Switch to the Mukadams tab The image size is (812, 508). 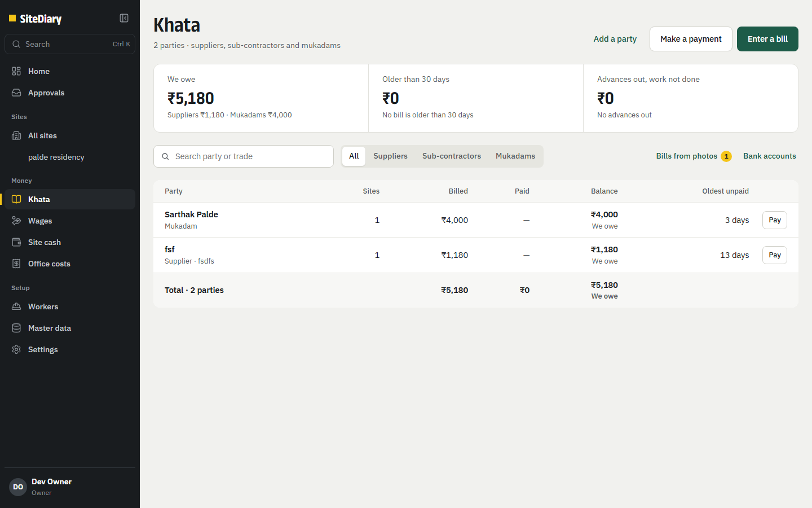[x=515, y=156]
